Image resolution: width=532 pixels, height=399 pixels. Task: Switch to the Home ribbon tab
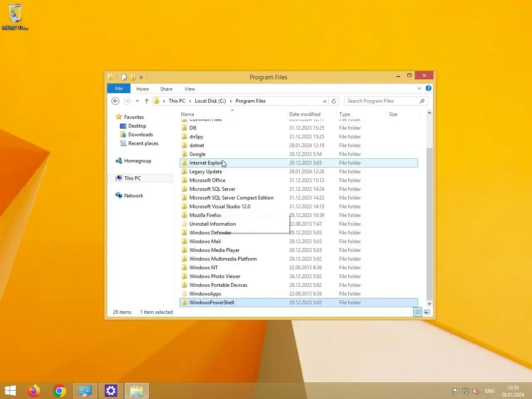[143, 89]
